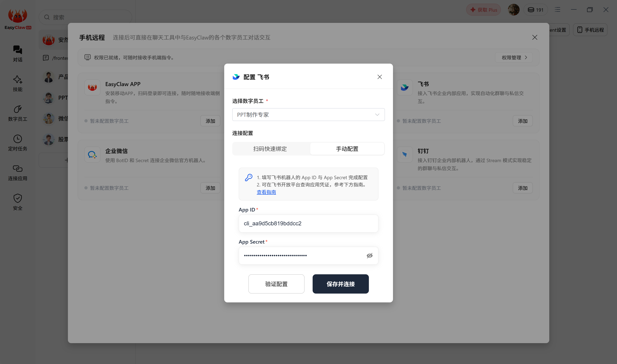Select the 产品 employee avatar in list
The height and width of the screenshot is (364, 617).
[49, 77]
